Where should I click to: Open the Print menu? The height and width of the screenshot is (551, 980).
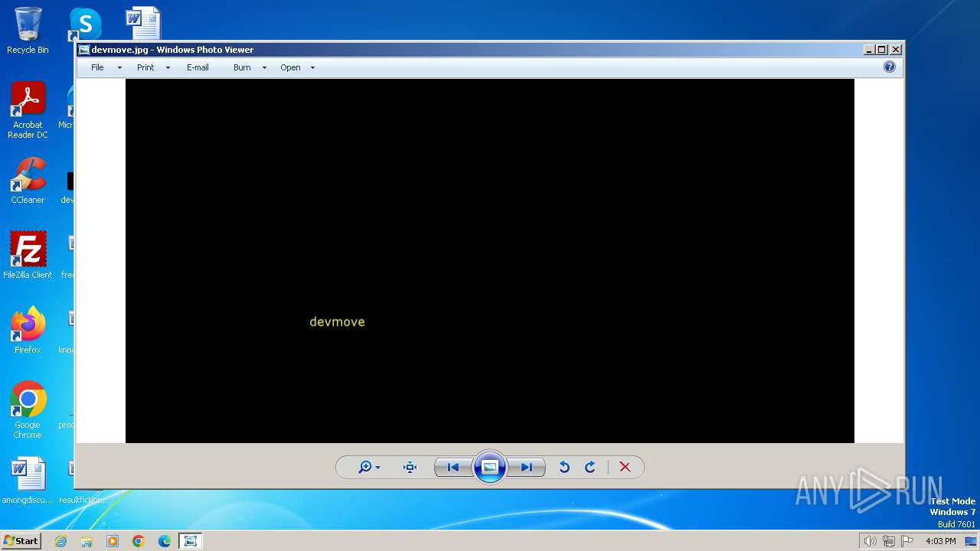click(x=145, y=67)
